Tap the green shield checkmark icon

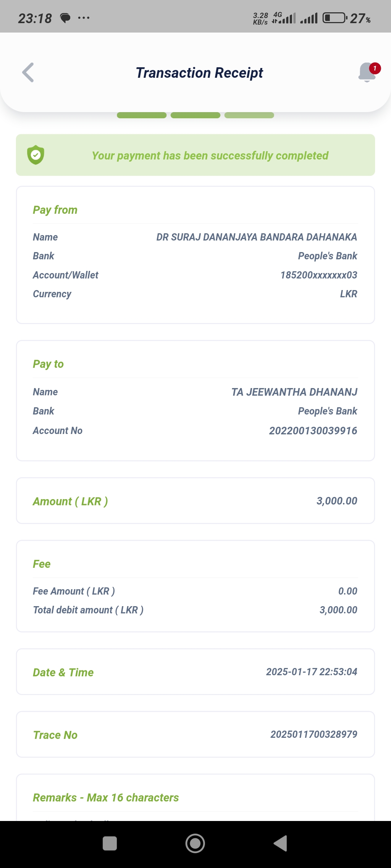coord(36,155)
